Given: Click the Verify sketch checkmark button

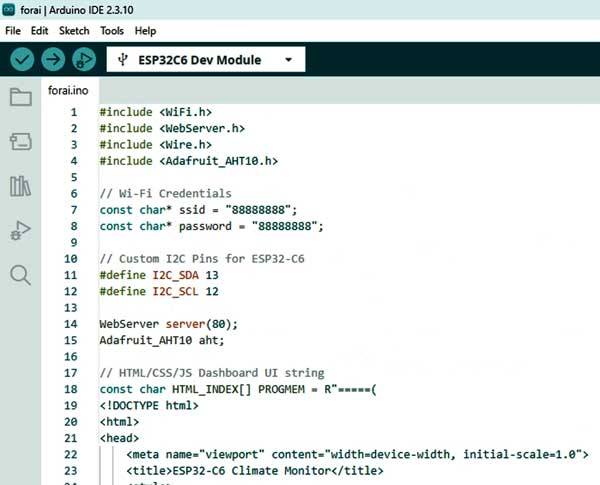Looking at the screenshot, I should pyautogui.click(x=22, y=59).
